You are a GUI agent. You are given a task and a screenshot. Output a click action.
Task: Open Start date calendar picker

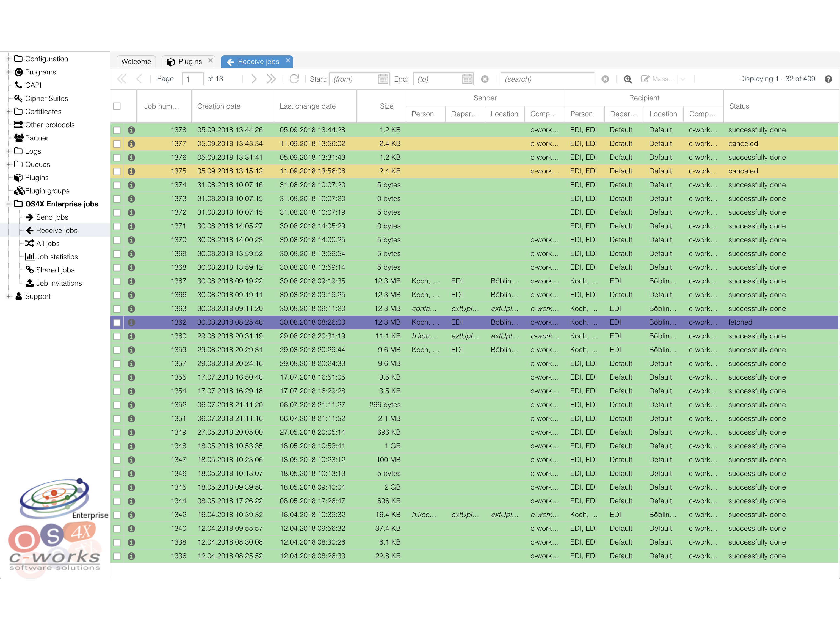(383, 79)
